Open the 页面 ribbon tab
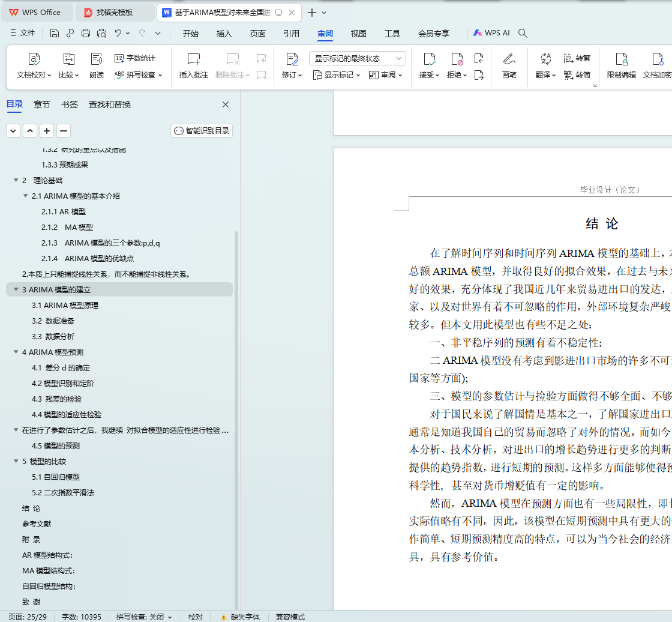 (257, 34)
